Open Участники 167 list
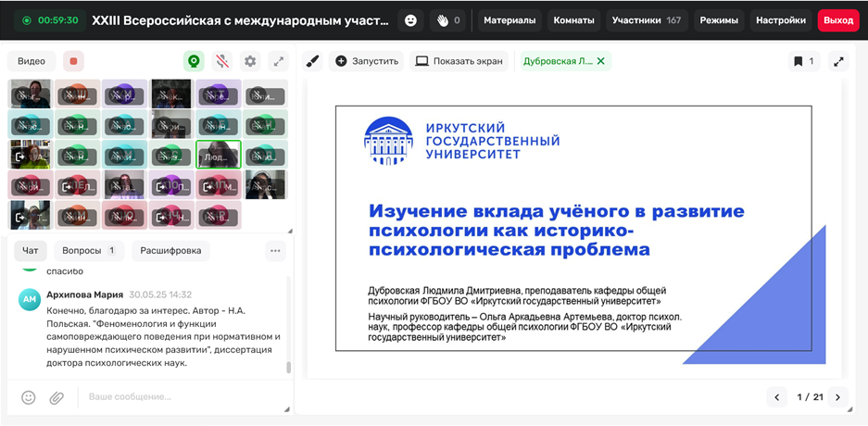Screen dimensions: 868x426 point(647,20)
